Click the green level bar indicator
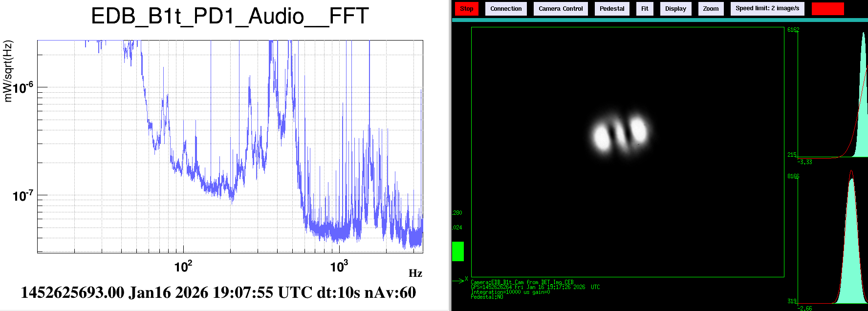This screenshot has height=311, width=868. coord(458,251)
